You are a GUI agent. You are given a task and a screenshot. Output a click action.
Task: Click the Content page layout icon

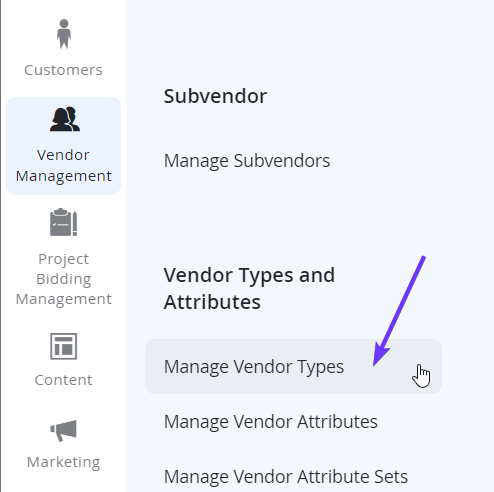(x=63, y=346)
